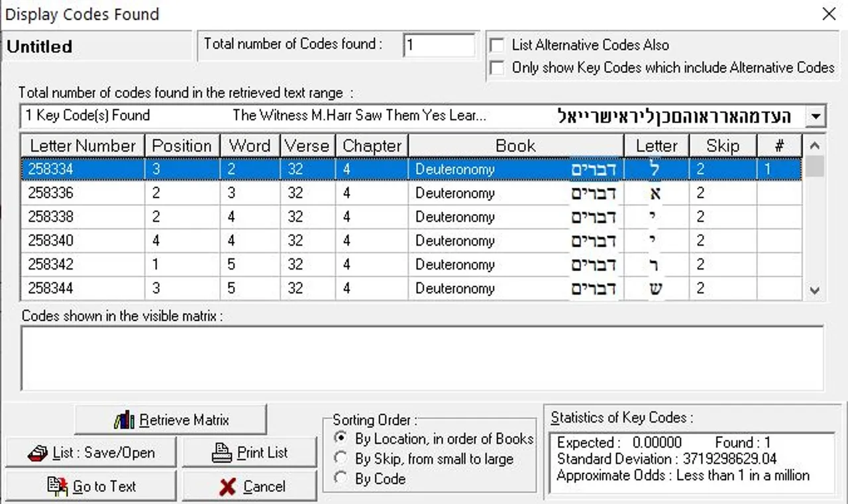Click the vertical scrollbar thumb of the table
This screenshot has width=848, height=504.
point(815,167)
